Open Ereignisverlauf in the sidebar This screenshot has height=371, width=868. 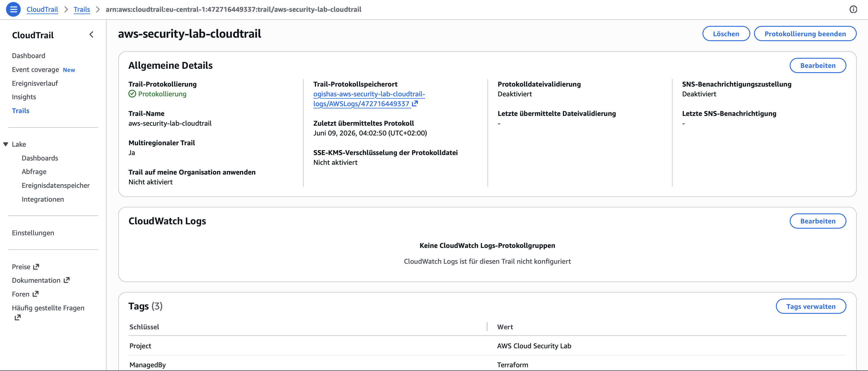(x=35, y=83)
